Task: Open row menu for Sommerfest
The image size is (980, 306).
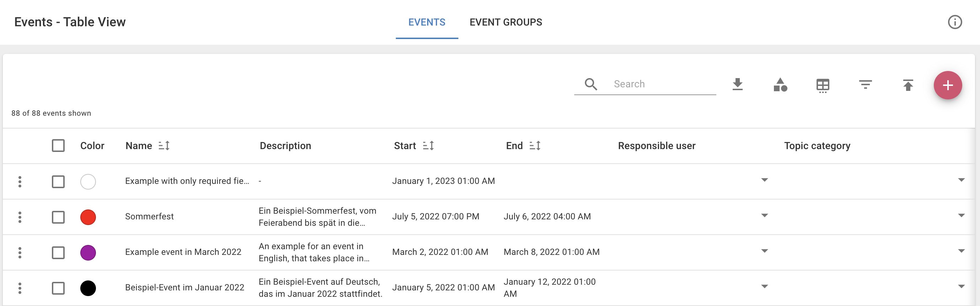Action: (20, 217)
